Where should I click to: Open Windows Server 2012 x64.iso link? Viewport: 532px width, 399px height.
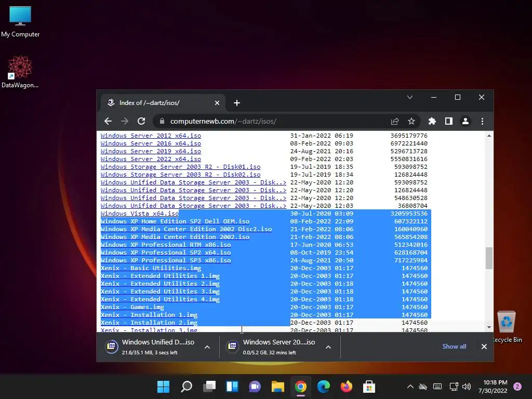[151, 136]
